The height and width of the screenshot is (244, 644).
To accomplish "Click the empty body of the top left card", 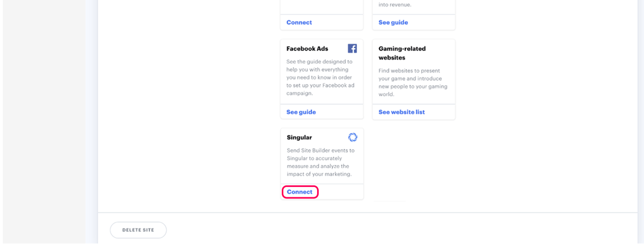I will tap(321, 6).
